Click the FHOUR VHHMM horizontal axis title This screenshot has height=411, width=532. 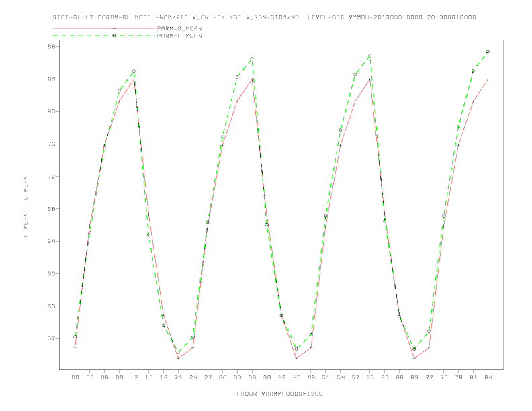pyautogui.click(x=279, y=394)
